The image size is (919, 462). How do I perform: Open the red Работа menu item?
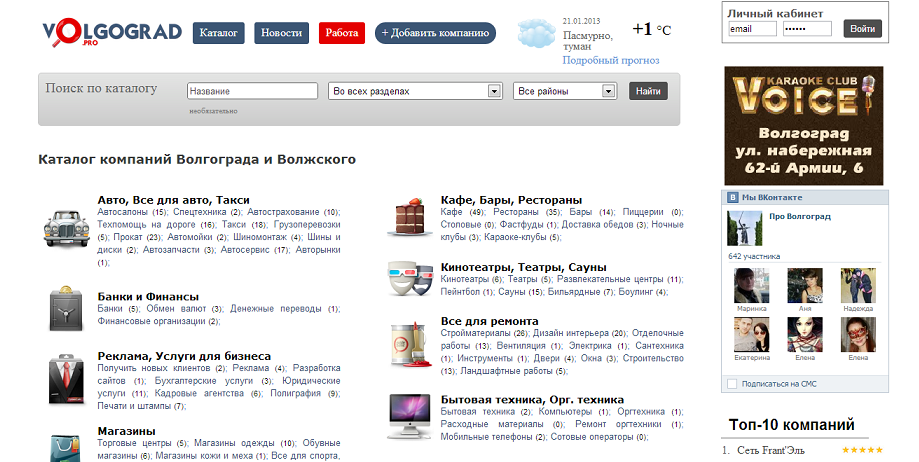coord(342,33)
